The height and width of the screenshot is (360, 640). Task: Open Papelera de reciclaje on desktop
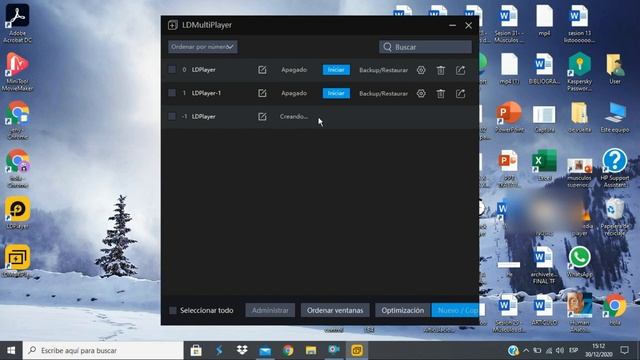point(615,216)
